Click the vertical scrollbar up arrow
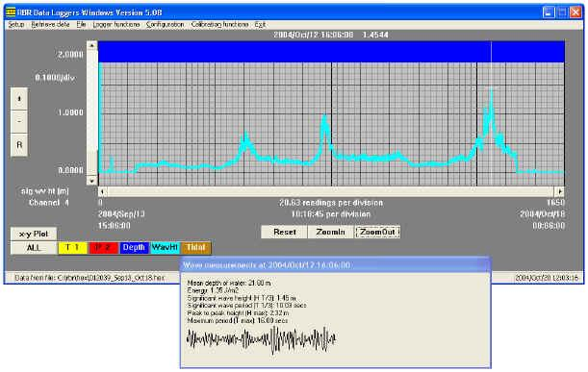Viewport: 588px width, 372px height. tap(91, 46)
